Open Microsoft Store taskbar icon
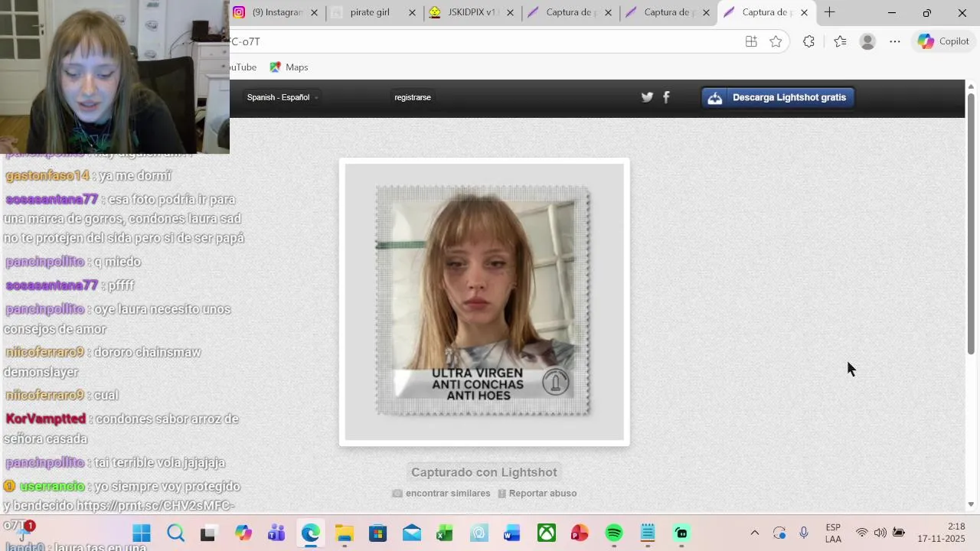Screen dimensions: 980x551 tap(377, 533)
